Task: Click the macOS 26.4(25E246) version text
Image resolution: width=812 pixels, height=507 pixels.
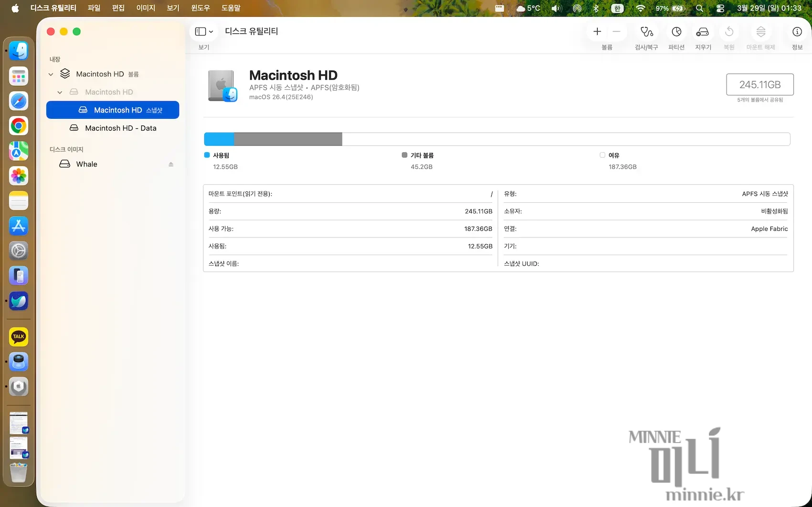Action: pyautogui.click(x=281, y=97)
